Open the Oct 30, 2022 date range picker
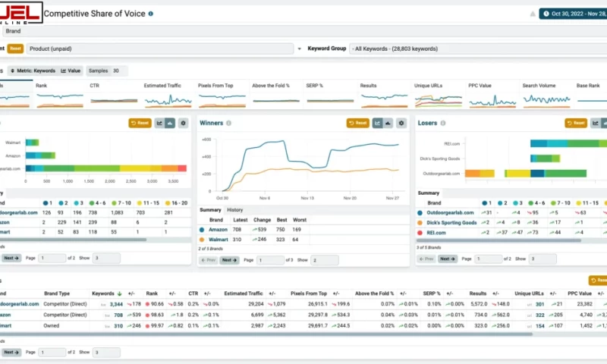Screen dimensions: 607x364 (x=574, y=14)
